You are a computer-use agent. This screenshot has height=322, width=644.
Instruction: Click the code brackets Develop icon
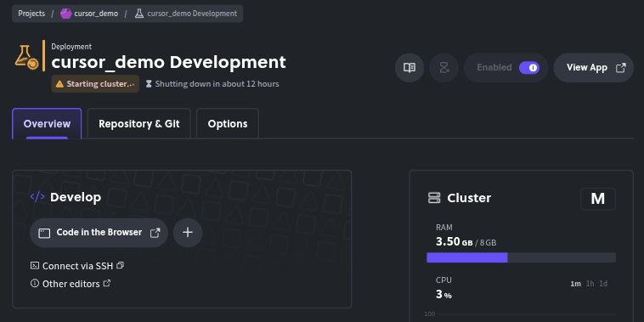click(37, 197)
